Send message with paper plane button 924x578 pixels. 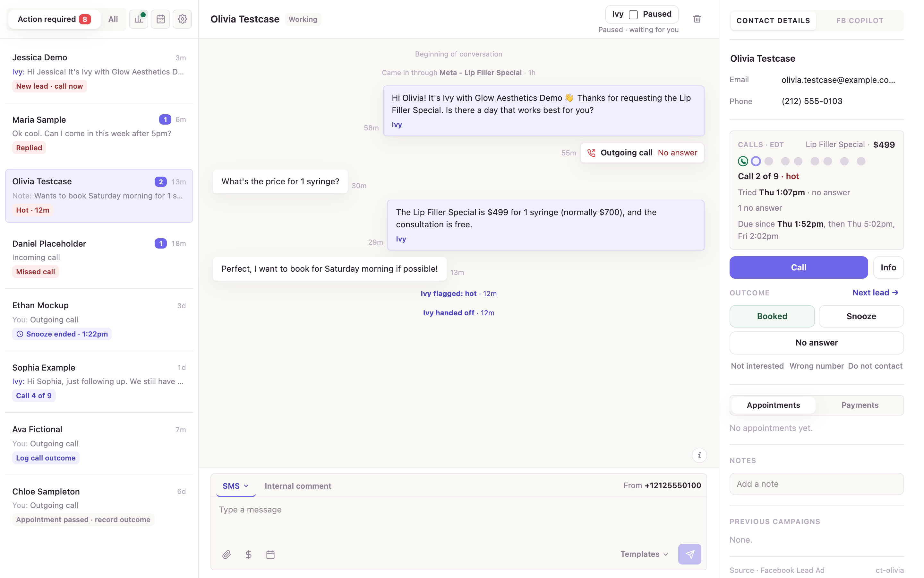click(689, 554)
